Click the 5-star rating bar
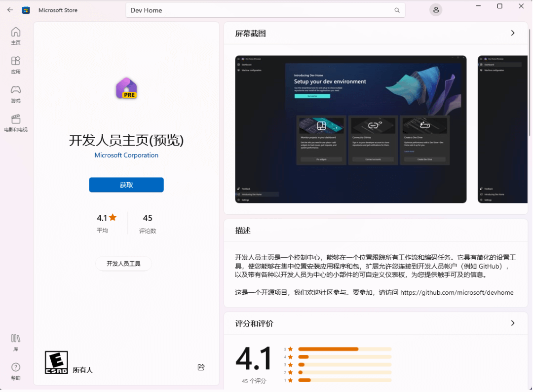Image resolution: width=533 pixels, height=392 pixels. (x=344, y=348)
